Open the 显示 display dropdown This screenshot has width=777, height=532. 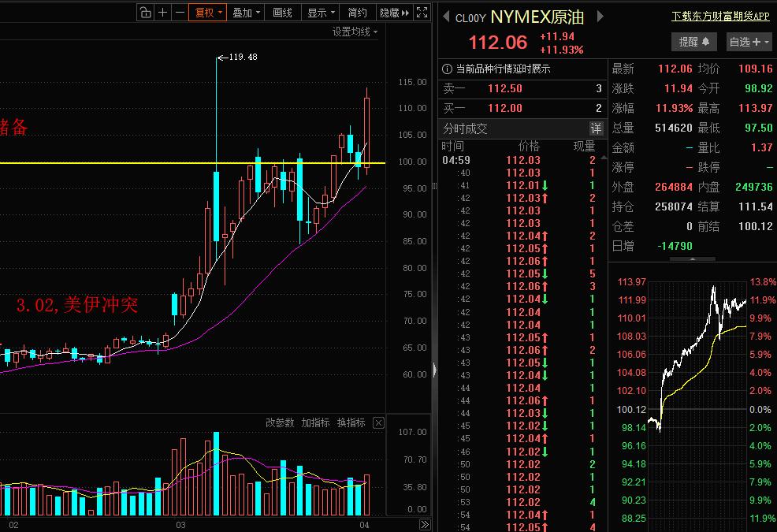(321, 13)
